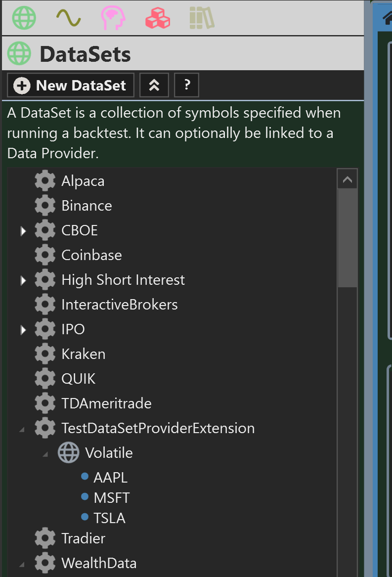Expand the High Short Interest node
392x577 pixels.
pos(23,279)
